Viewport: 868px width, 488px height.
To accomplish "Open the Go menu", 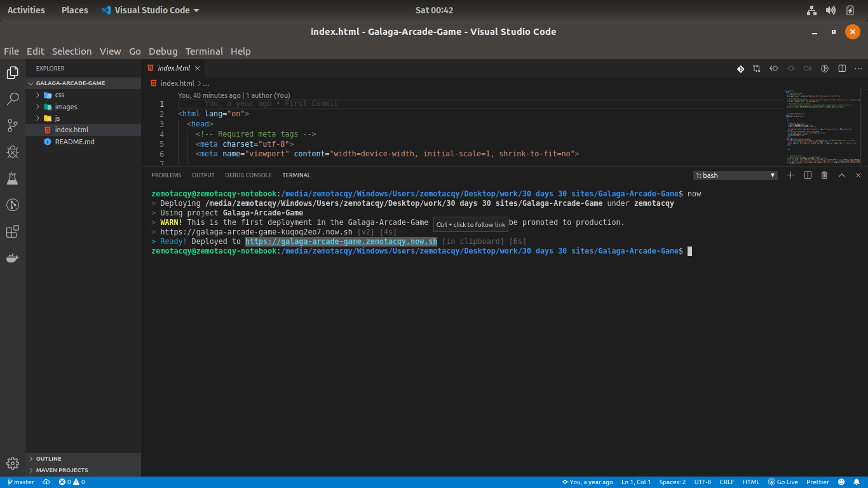I will click(x=135, y=51).
